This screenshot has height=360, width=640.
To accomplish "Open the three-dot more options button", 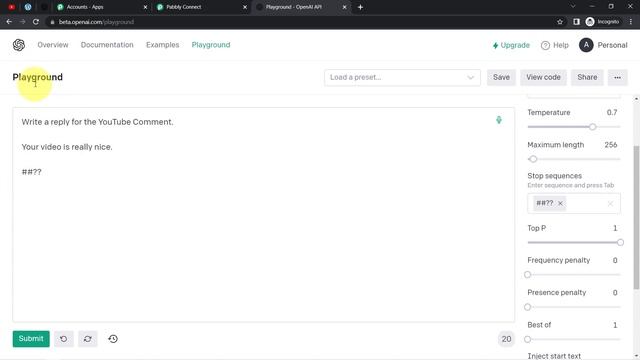I will [617, 78].
